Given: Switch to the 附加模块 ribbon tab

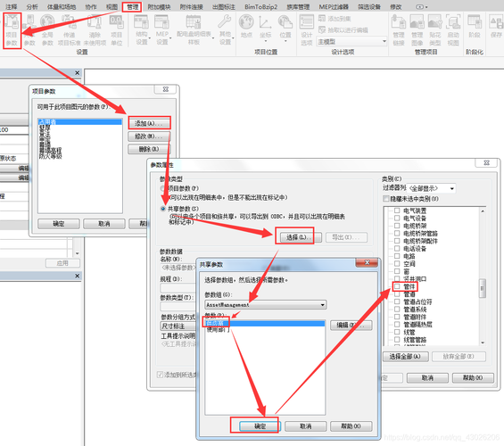Looking at the screenshot, I should tap(159, 6).
